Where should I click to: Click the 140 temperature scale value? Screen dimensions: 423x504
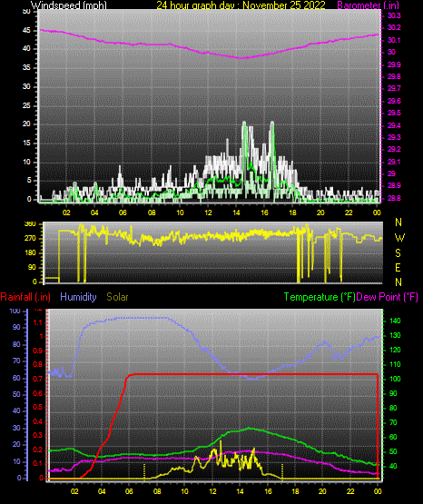[x=395, y=321]
